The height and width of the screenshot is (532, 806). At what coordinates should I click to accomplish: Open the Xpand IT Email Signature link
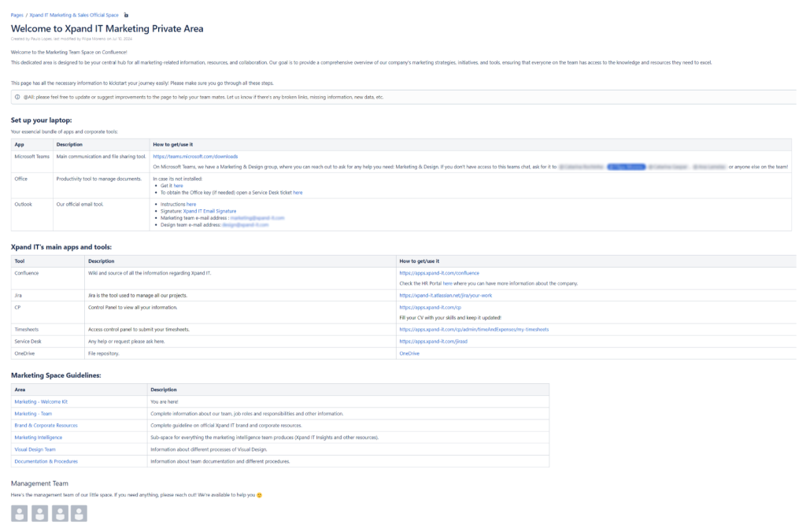(x=209, y=211)
